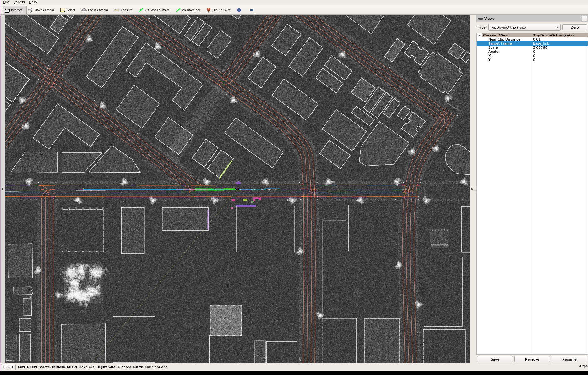Expand the hidden left side panel
This screenshot has height=375, width=588.
[3, 189]
